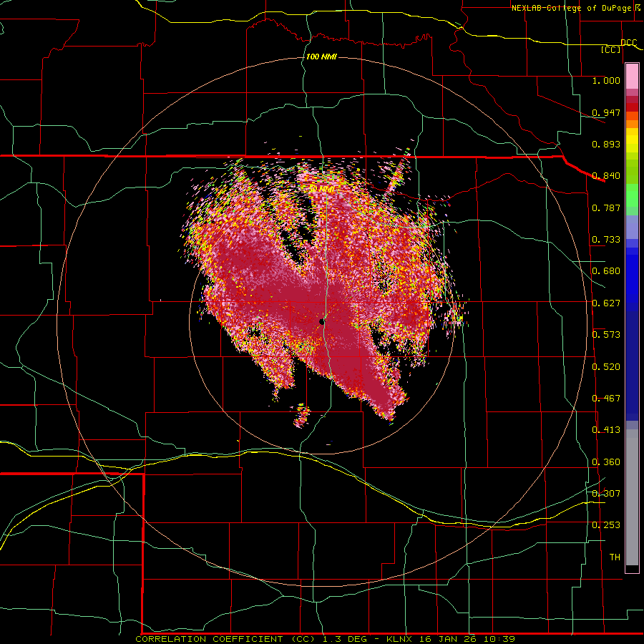Click the gray lower section of the color bar

pyautogui.click(x=632, y=497)
